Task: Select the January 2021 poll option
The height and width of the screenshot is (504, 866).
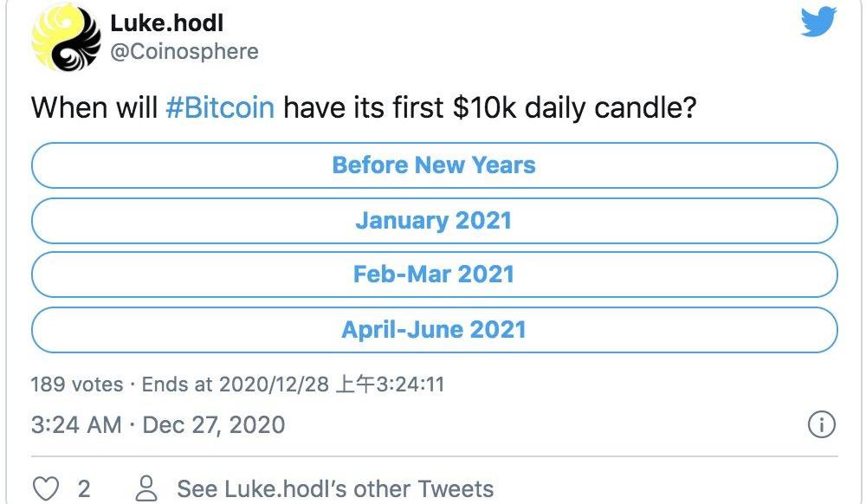Action: click(435, 220)
